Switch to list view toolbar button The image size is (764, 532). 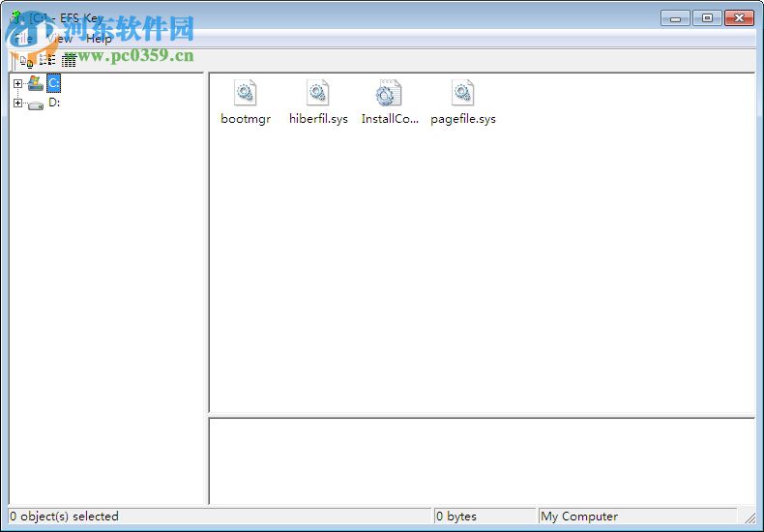[47, 61]
